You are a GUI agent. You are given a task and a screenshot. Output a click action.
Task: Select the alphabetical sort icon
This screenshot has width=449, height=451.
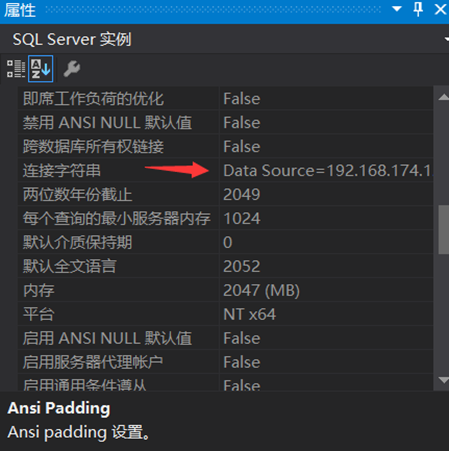coord(41,69)
